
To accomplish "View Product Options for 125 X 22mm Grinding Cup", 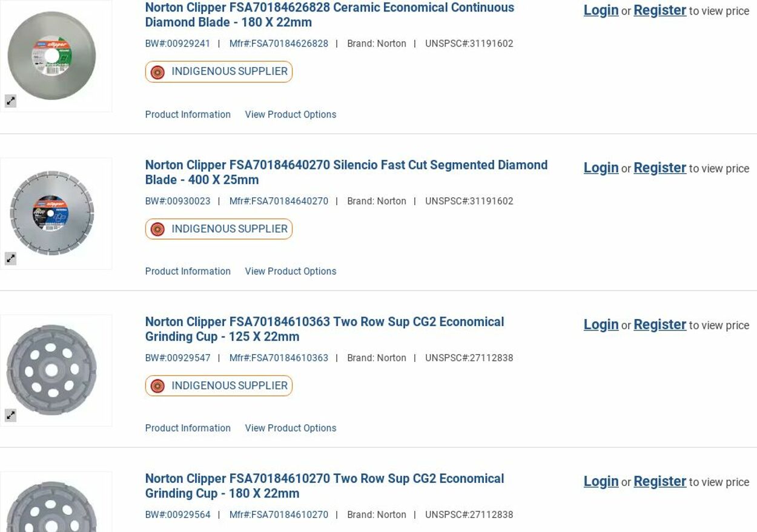I will [x=290, y=428].
